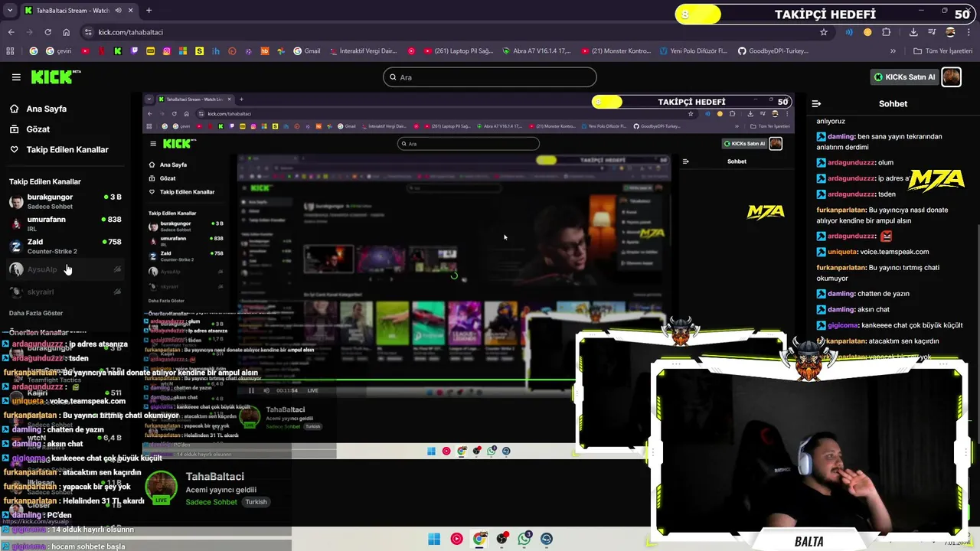Screen dimensions: 980x551
Task: Open the Kick bookmark icon
Action: (118, 51)
